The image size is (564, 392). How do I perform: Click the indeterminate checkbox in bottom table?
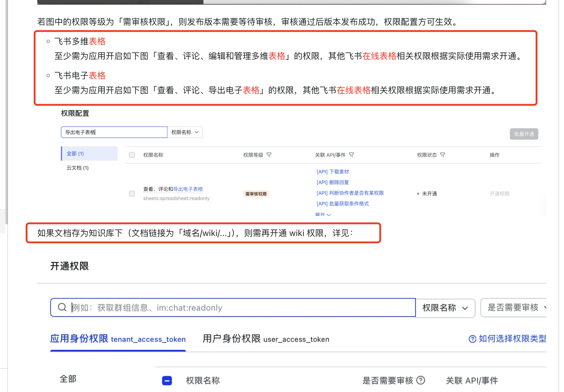pos(167,380)
